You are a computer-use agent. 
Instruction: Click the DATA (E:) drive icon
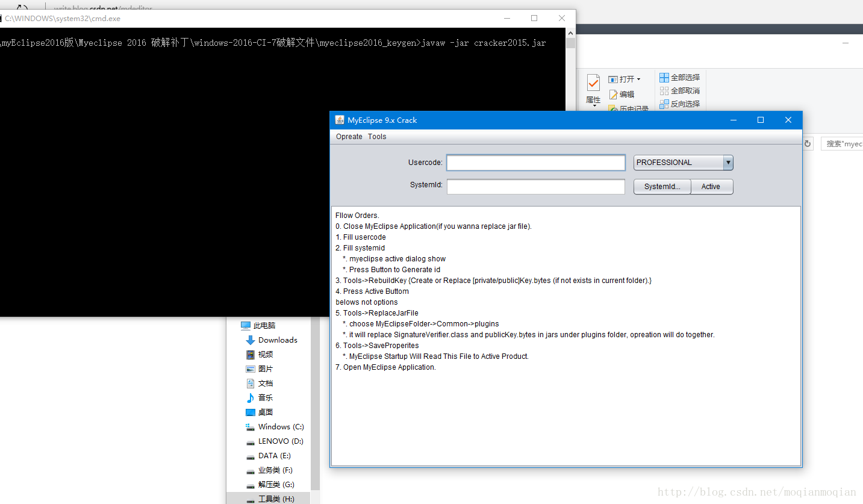click(251, 456)
